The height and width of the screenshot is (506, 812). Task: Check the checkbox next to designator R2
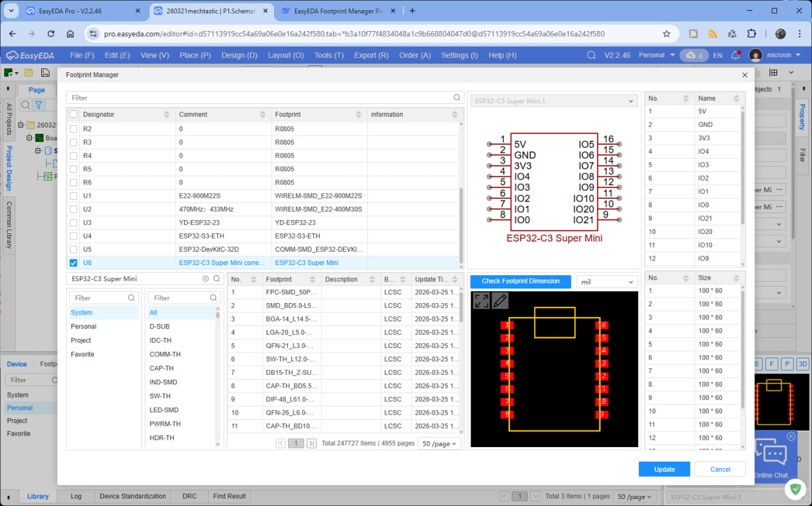pyautogui.click(x=72, y=128)
